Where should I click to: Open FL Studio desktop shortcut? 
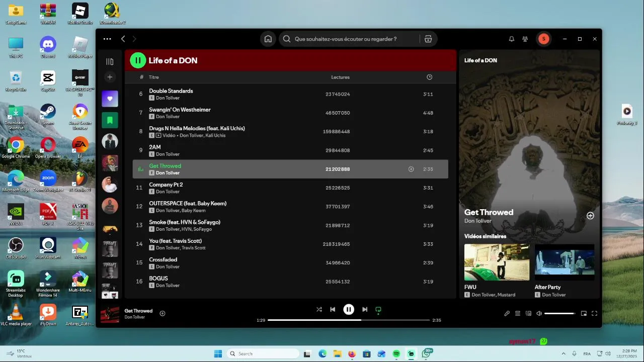(80, 181)
